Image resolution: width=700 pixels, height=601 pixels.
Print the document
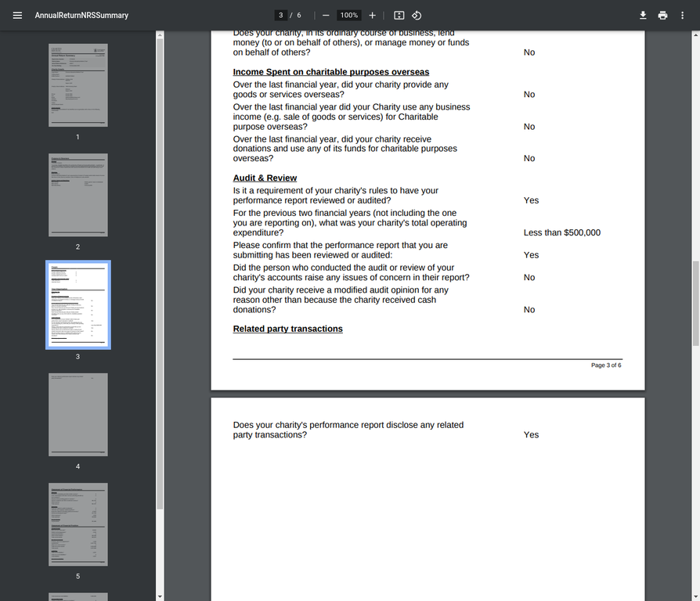click(x=663, y=16)
